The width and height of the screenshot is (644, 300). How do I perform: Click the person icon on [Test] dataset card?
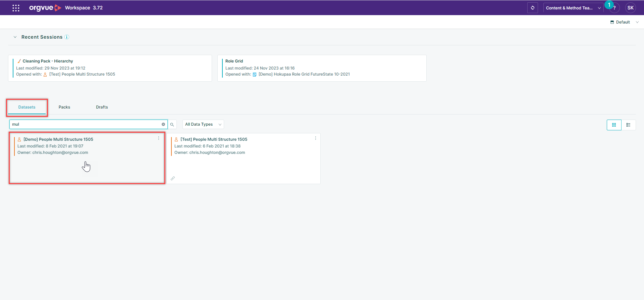tap(176, 139)
